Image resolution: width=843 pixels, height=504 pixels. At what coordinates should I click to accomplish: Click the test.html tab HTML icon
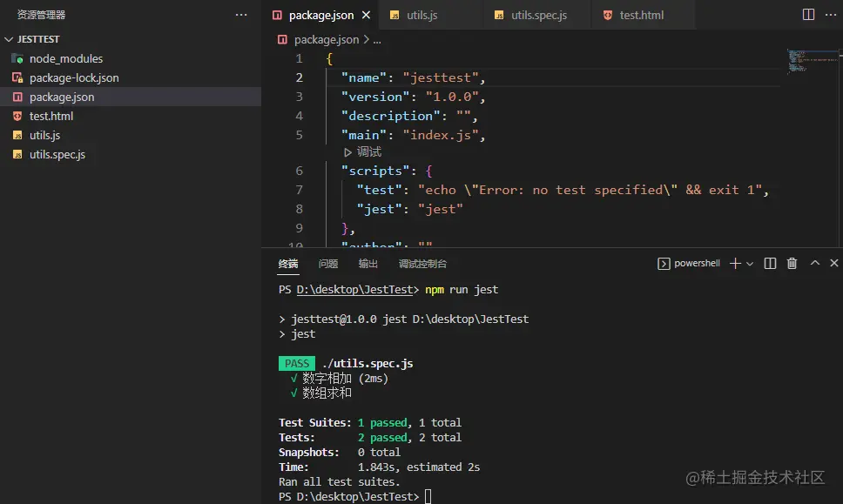608,15
